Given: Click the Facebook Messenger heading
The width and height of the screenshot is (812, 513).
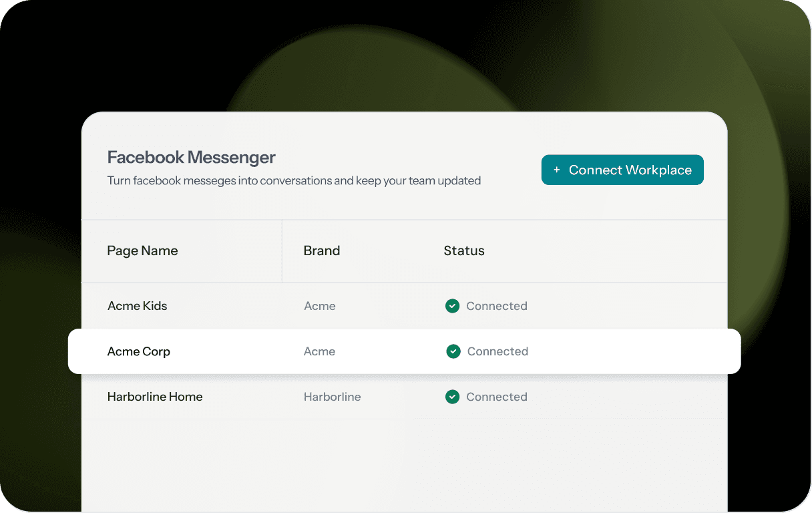Looking at the screenshot, I should (x=192, y=158).
